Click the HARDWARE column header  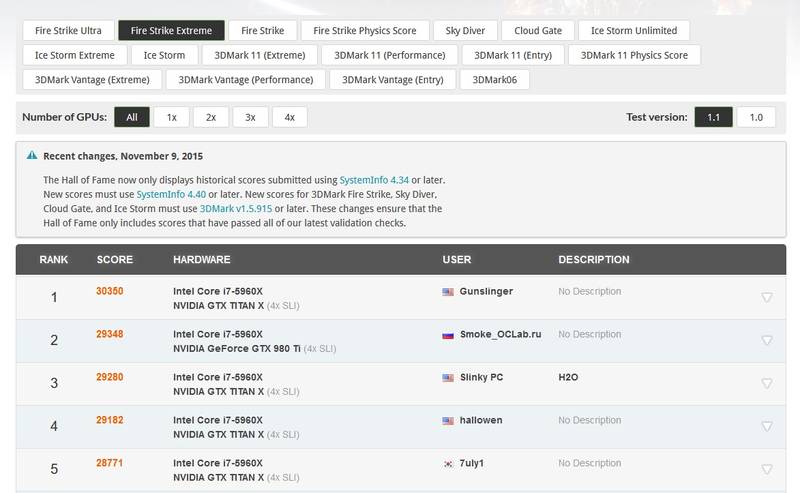tap(202, 259)
